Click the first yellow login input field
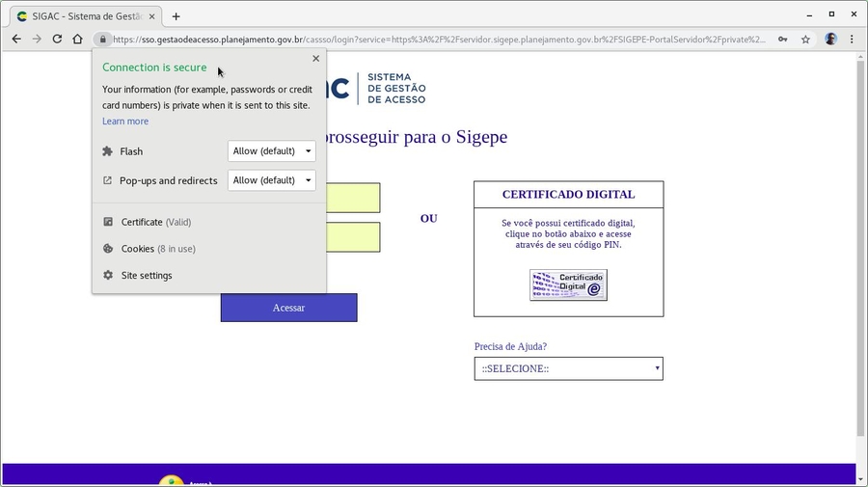 353,198
